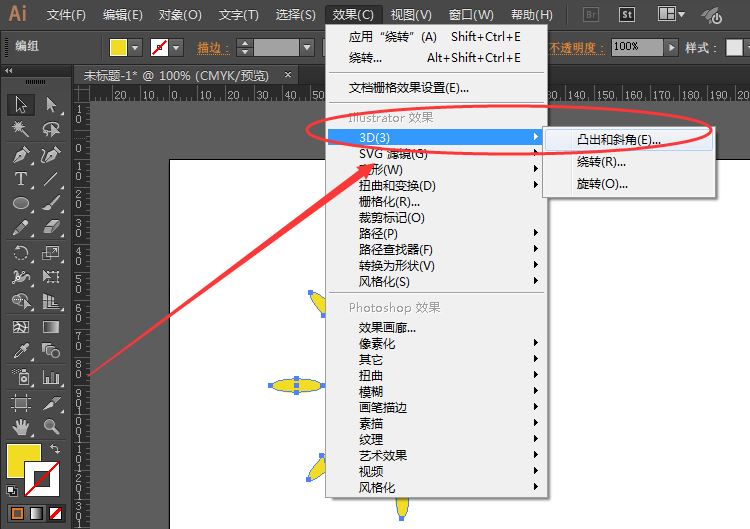
Task: Choose 凸出和斜角(E)... from 3D submenu
Action: 619,140
